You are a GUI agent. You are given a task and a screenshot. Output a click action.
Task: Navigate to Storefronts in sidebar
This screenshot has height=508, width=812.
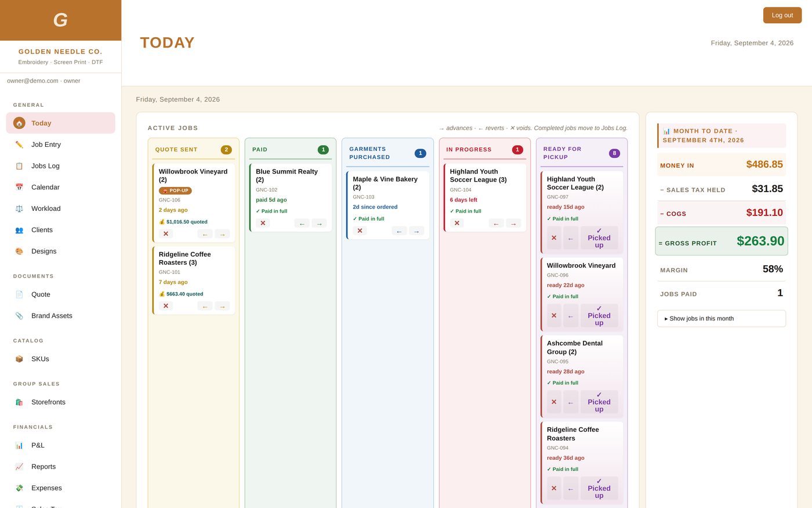coord(60,402)
